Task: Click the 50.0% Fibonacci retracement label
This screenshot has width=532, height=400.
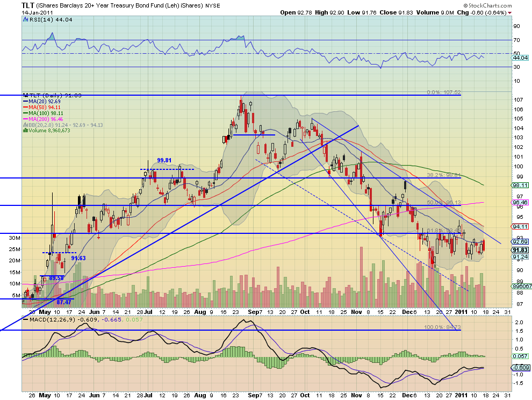Action: pyautogui.click(x=444, y=202)
